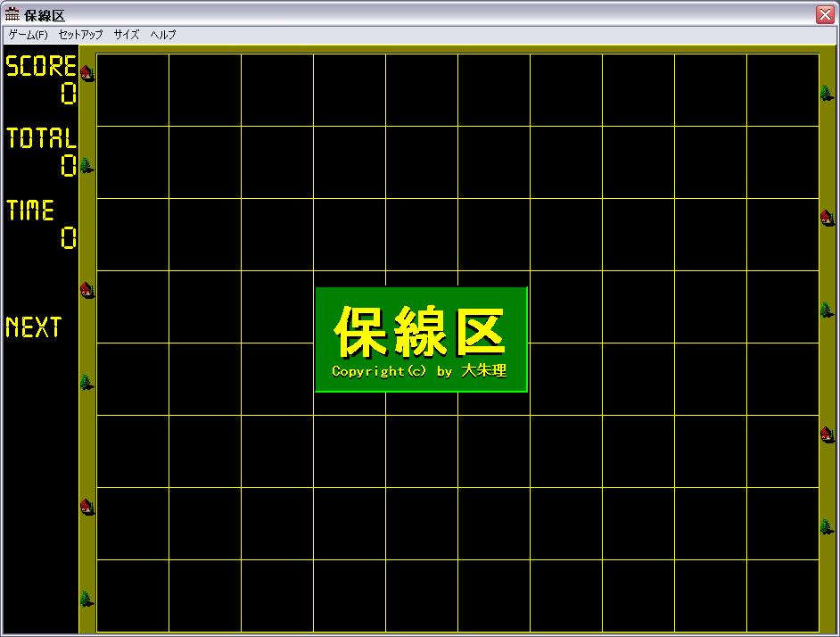Open the ヘルプ menu
This screenshot has width=840, height=637.
[x=163, y=35]
